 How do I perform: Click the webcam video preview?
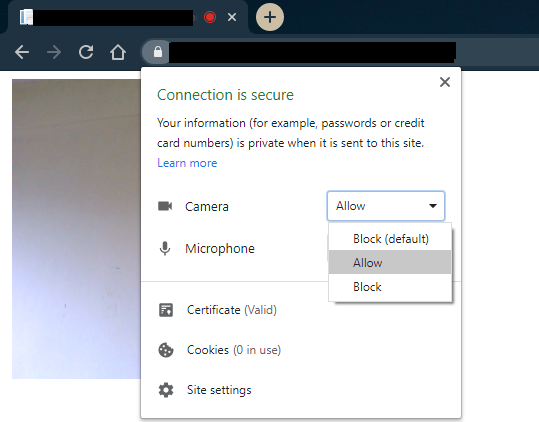pyautogui.click(x=76, y=229)
